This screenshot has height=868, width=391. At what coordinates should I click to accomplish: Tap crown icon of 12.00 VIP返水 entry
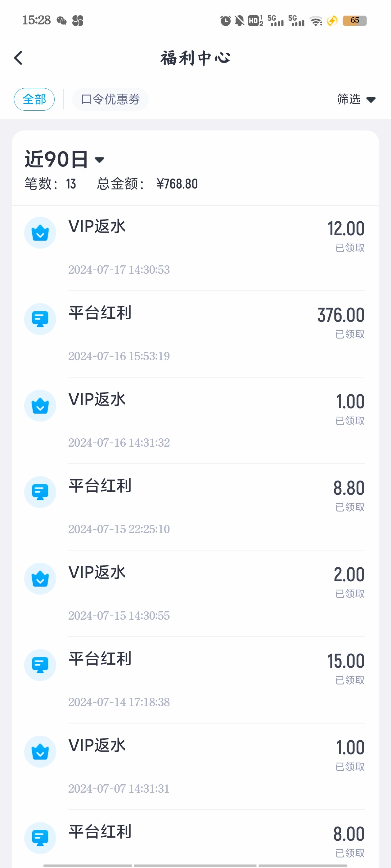(x=40, y=232)
